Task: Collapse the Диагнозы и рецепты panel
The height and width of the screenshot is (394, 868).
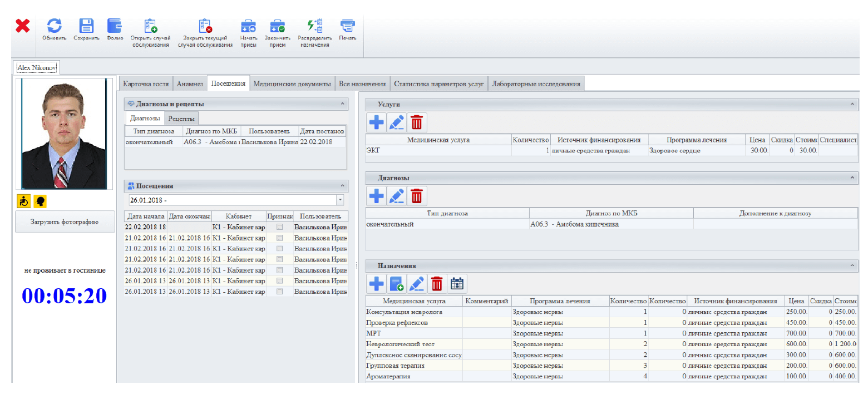Action: tap(342, 104)
